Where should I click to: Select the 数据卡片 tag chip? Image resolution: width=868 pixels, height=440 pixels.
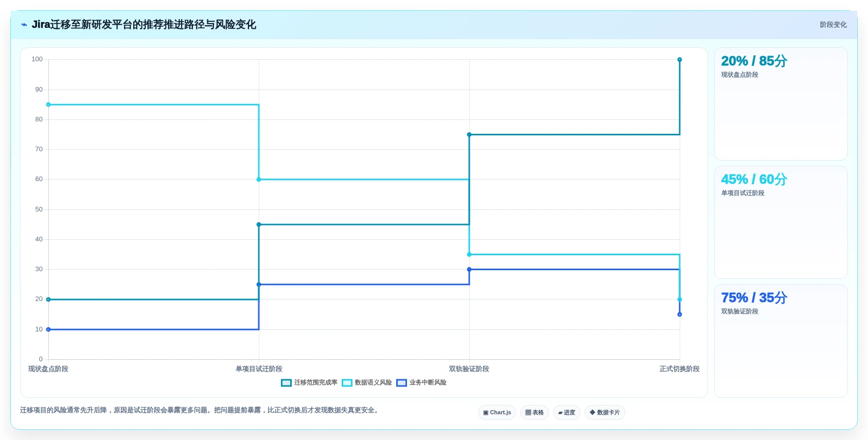click(x=605, y=412)
